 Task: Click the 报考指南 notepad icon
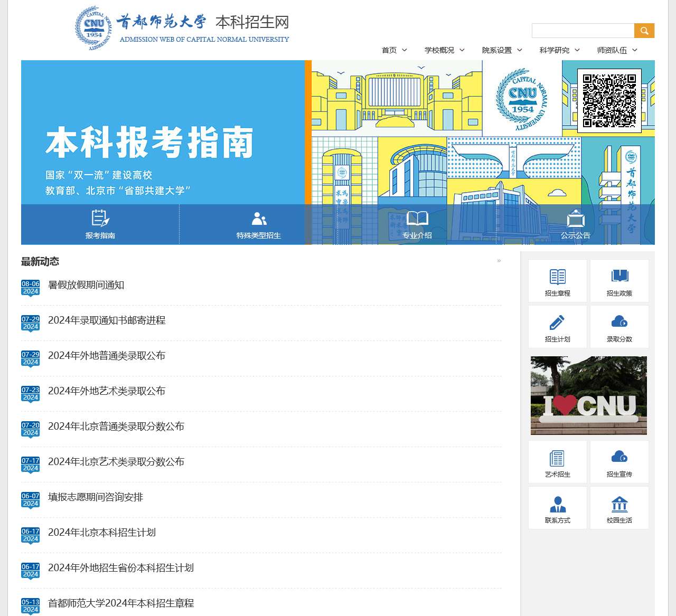[100, 218]
